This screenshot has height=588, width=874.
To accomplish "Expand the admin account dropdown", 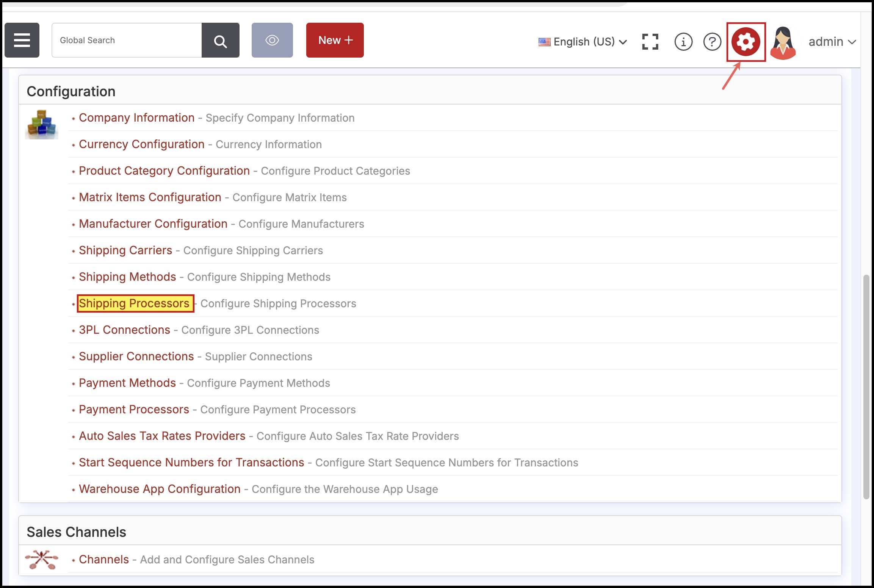I will 832,42.
